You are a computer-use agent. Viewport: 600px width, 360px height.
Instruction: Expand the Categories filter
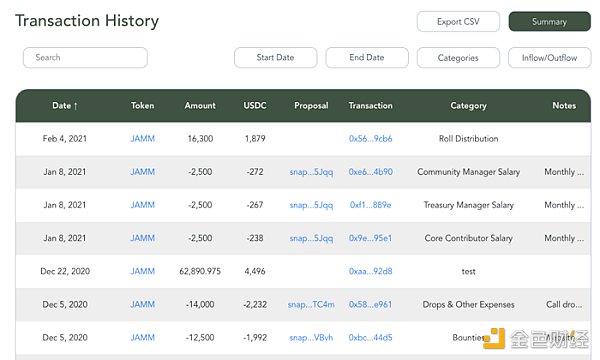pyautogui.click(x=458, y=58)
